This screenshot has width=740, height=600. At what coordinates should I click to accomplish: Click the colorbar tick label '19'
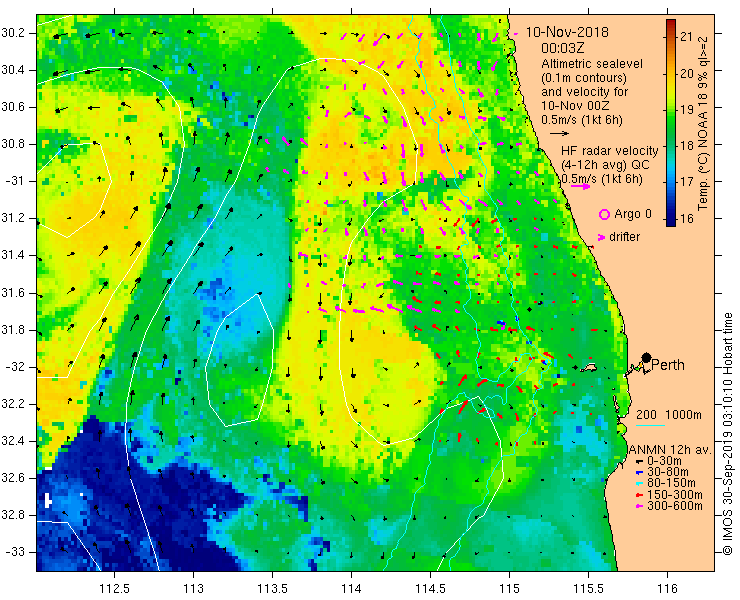tap(687, 110)
